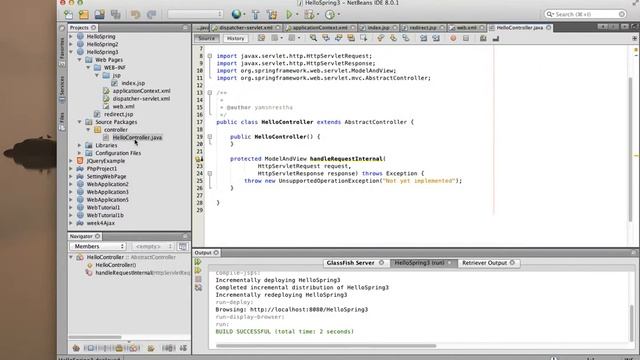Click Stop icon in Output panel

(x=198, y=279)
